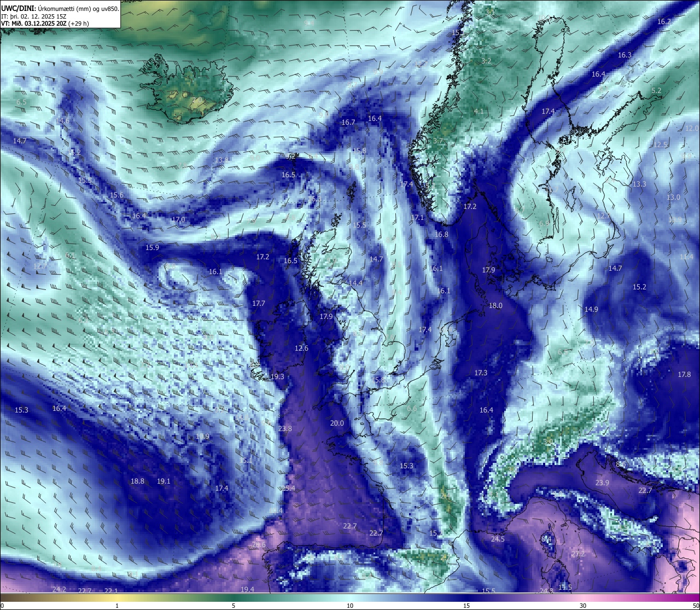Click the colour scale tick label '30'
This screenshot has width=700, height=610.
click(x=583, y=606)
